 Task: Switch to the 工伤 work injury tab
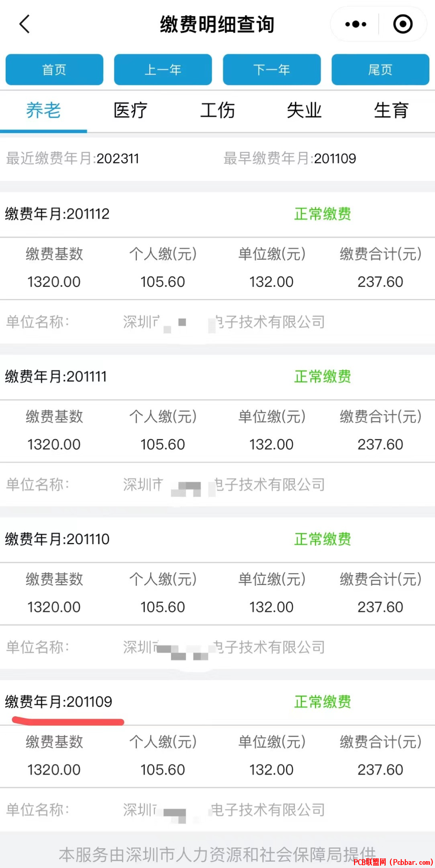pos(217,111)
